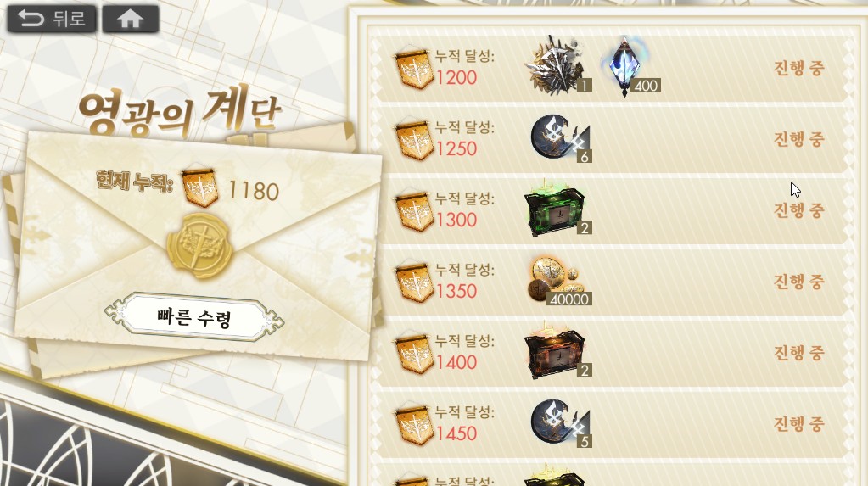868x486 pixels.
Task: Click the banner badge in the 1300 row
Action: coord(414,211)
